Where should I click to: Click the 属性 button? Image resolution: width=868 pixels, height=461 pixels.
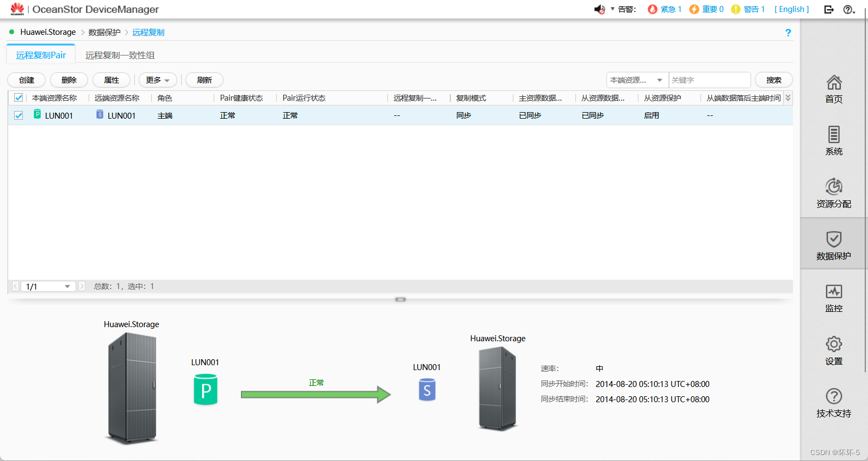tap(111, 80)
